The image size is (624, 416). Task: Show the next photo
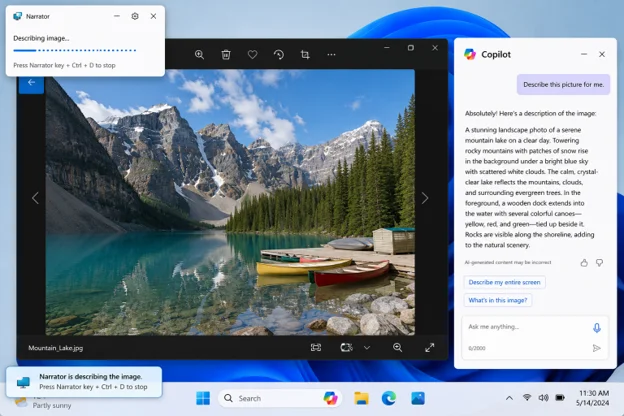tap(425, 198)
